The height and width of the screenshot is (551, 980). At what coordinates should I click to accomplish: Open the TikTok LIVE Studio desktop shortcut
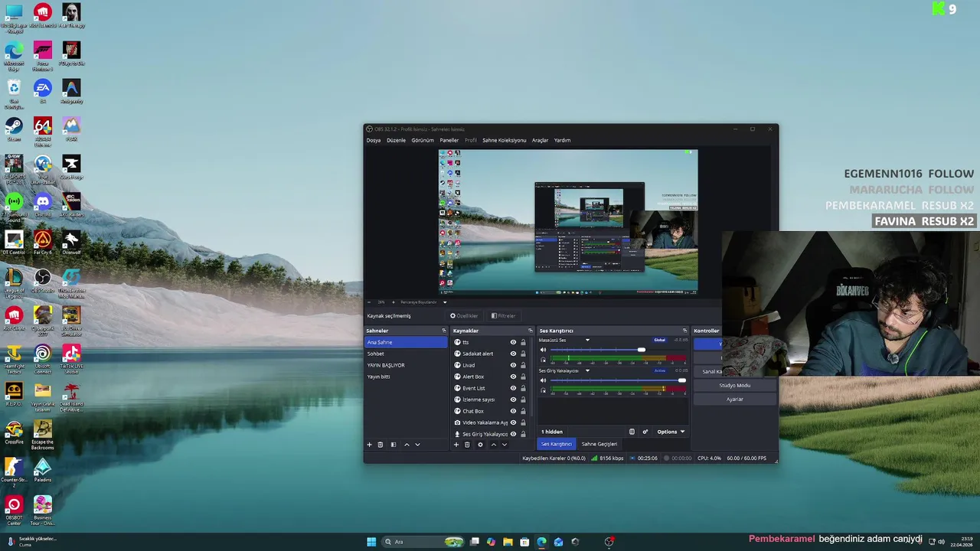click(71, 358)
